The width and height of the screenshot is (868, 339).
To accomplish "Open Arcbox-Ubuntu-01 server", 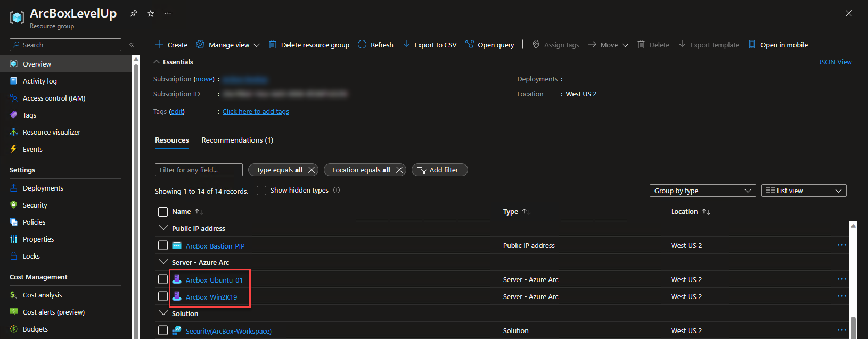I will tap(214, 280).
